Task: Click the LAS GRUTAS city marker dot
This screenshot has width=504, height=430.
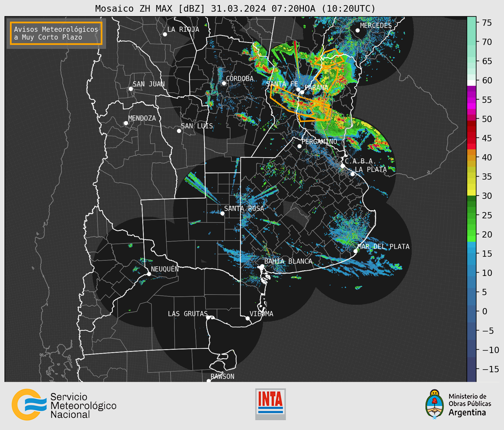Action: click(x=208, y=317)
